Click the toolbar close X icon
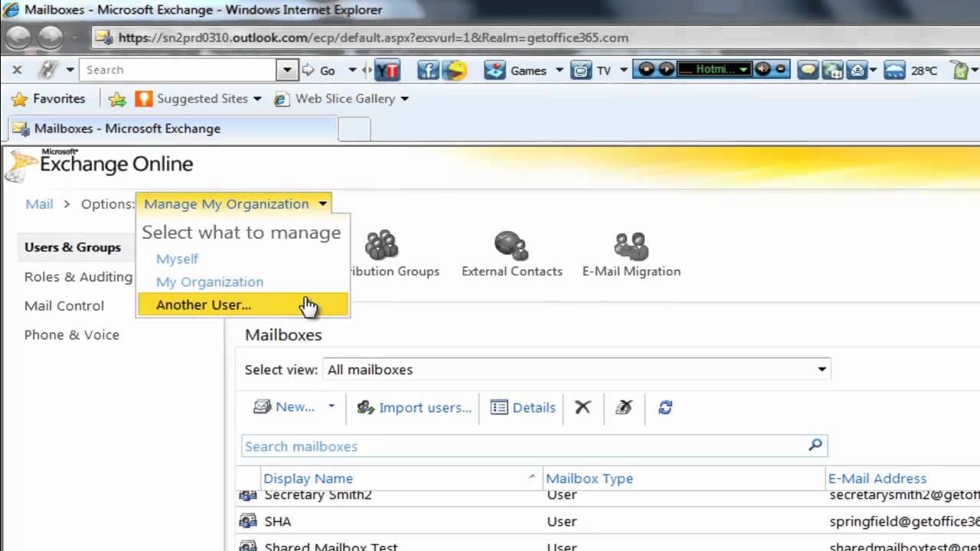980x551 pixels. tap(17, 70)
